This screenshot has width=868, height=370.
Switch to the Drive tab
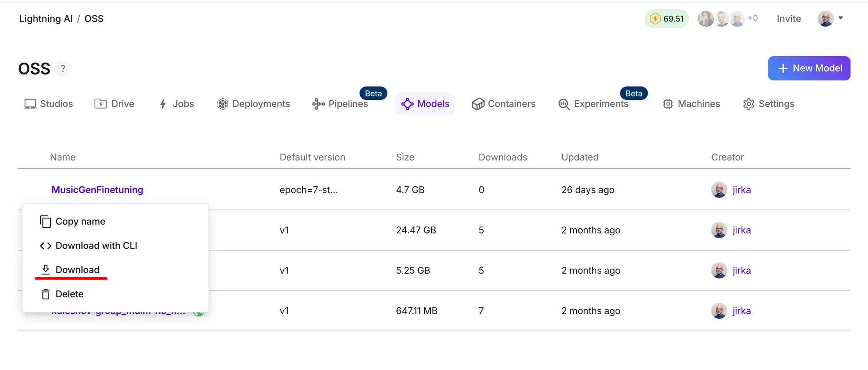pos(114,104)
